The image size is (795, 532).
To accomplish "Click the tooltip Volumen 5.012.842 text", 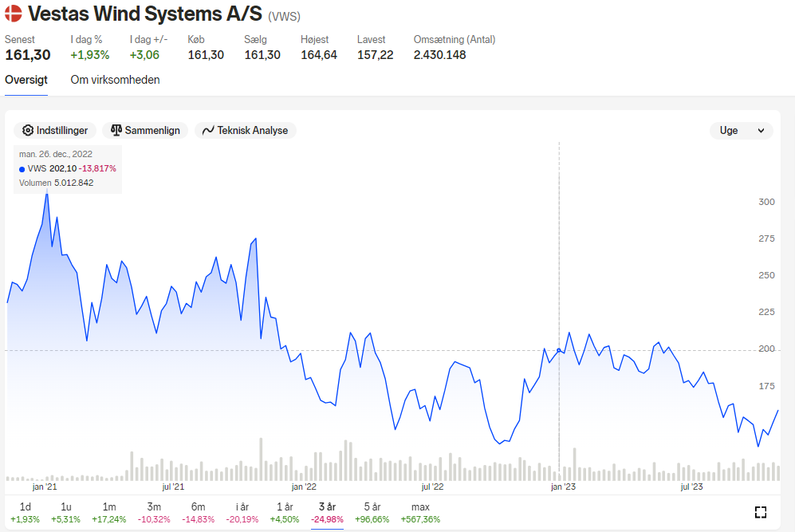I will [57, 183].
